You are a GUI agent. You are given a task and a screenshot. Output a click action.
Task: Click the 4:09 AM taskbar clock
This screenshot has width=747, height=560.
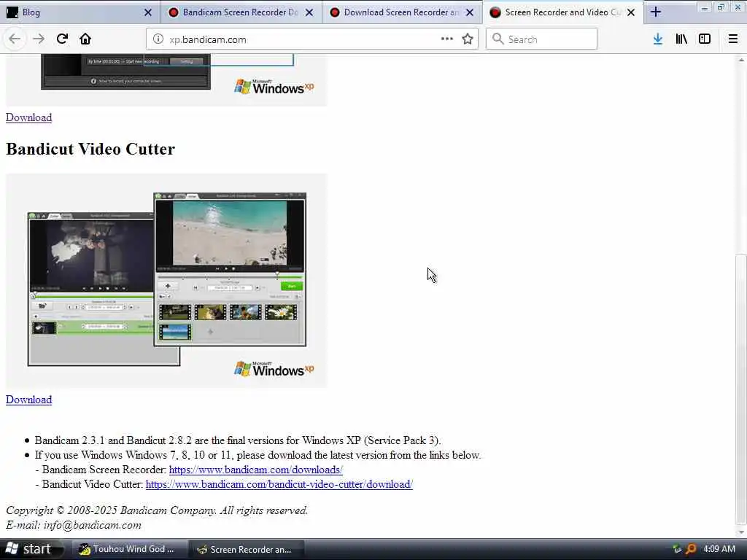click(x=719, y=549)
